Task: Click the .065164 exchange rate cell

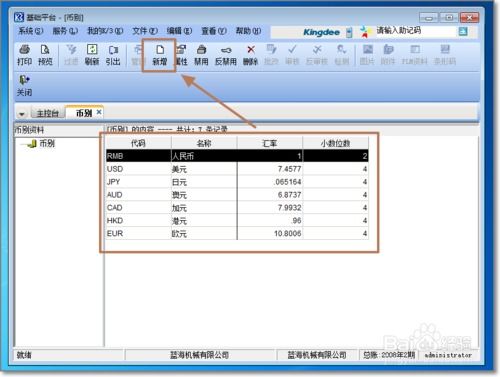Action: (x=270, y=182)
